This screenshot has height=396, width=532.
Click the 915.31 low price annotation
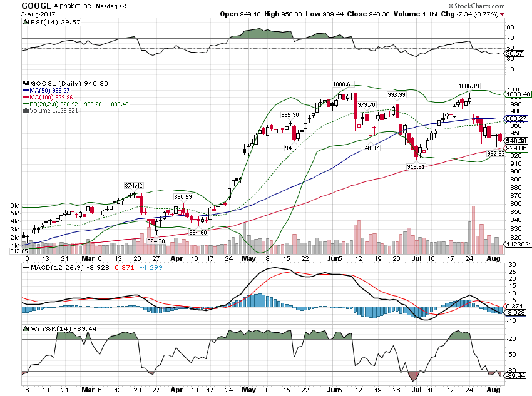tap(416, 167)
